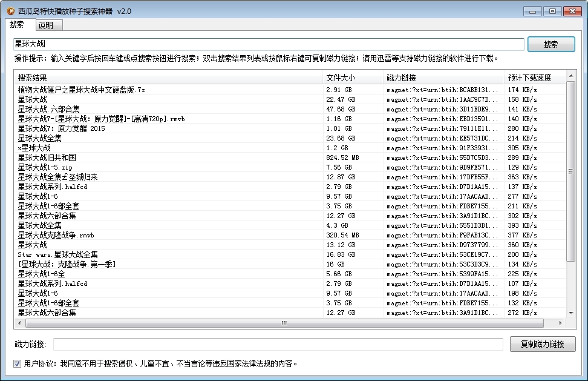Click the 复制磁力链接 button
588x381 pixels.
pyautogui.click(x=542, y=344)
